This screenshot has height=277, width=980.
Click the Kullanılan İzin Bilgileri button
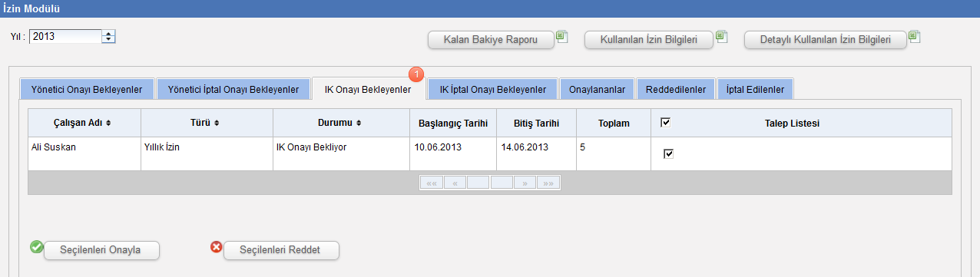tap(649, 41)
